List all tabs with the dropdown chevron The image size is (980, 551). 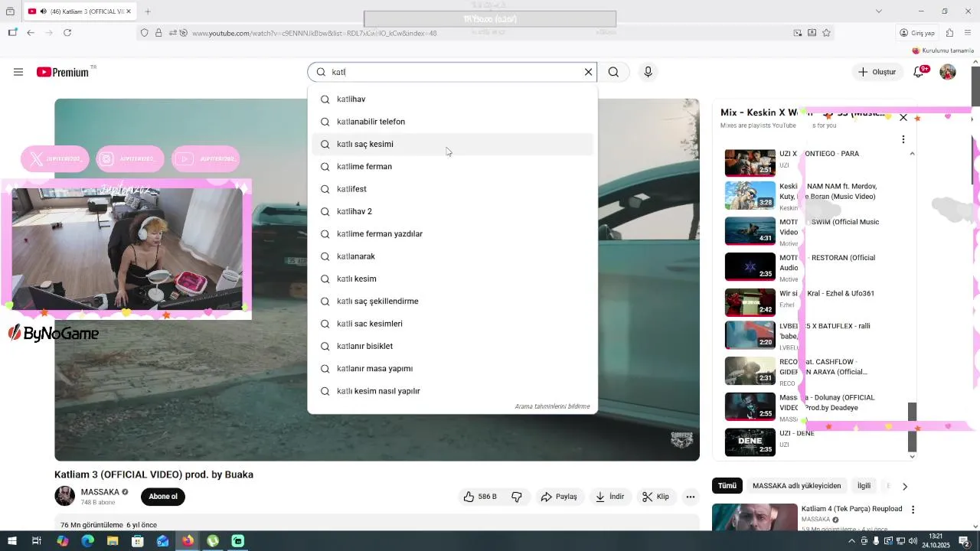pyautogui.click(x=878, y=11)
